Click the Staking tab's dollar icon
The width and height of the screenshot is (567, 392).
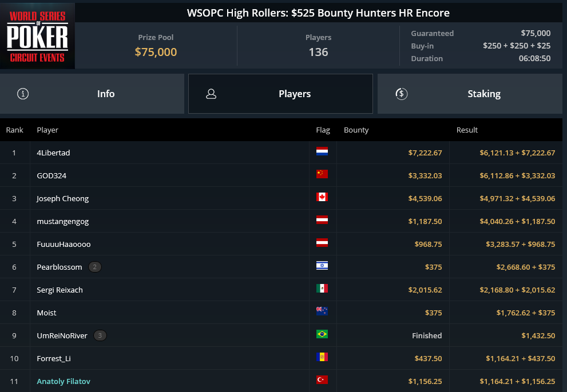(402, 94)
